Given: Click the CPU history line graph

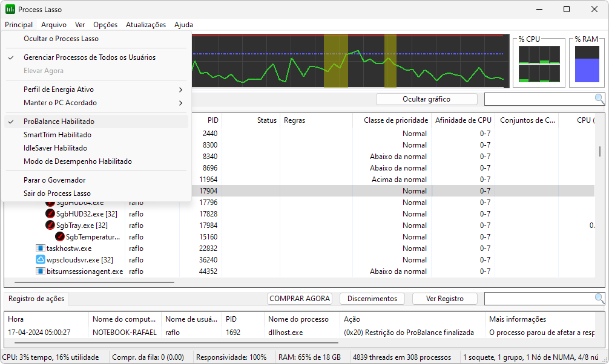Looking at the screenshot, I should pyautogui.click(x=351, y=61).
